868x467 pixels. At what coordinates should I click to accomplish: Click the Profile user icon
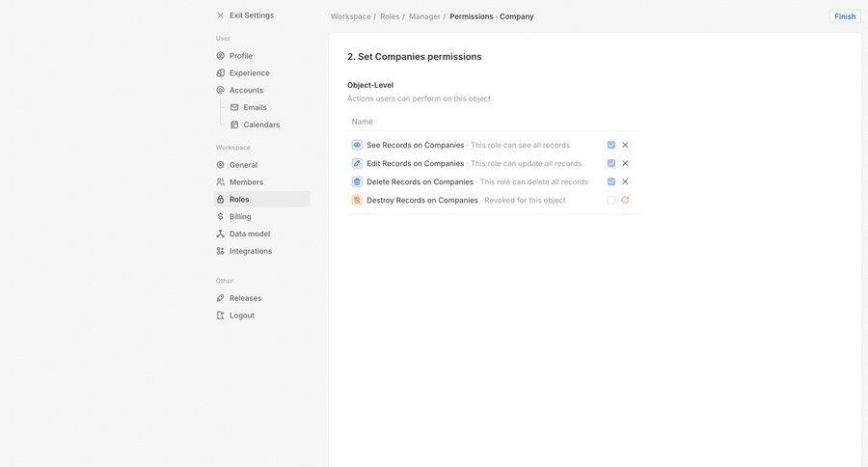[220, 55]
